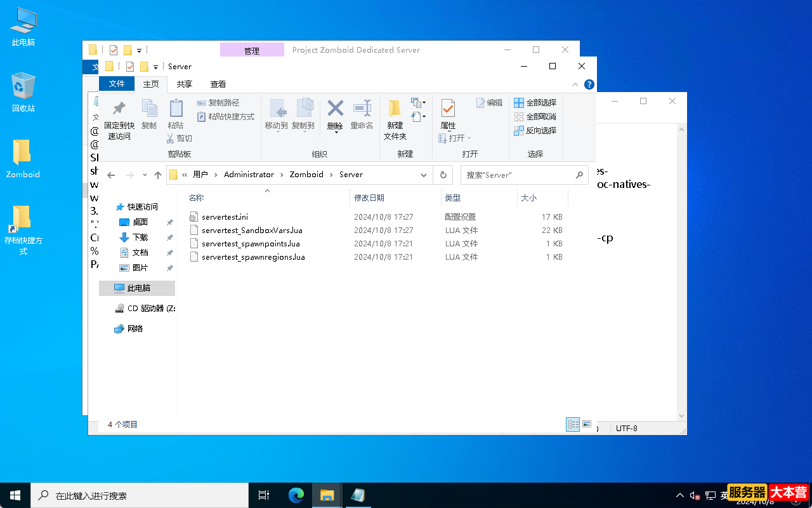Click the Up directory arrow
This screenshot has width=812, height=508.
(x=158, y=175)
